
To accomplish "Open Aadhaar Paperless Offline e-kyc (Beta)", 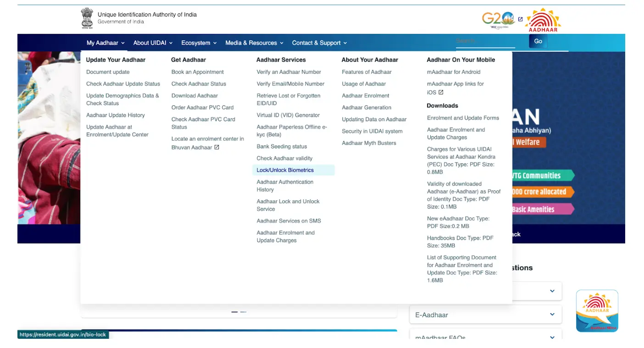I will (292, 131).
